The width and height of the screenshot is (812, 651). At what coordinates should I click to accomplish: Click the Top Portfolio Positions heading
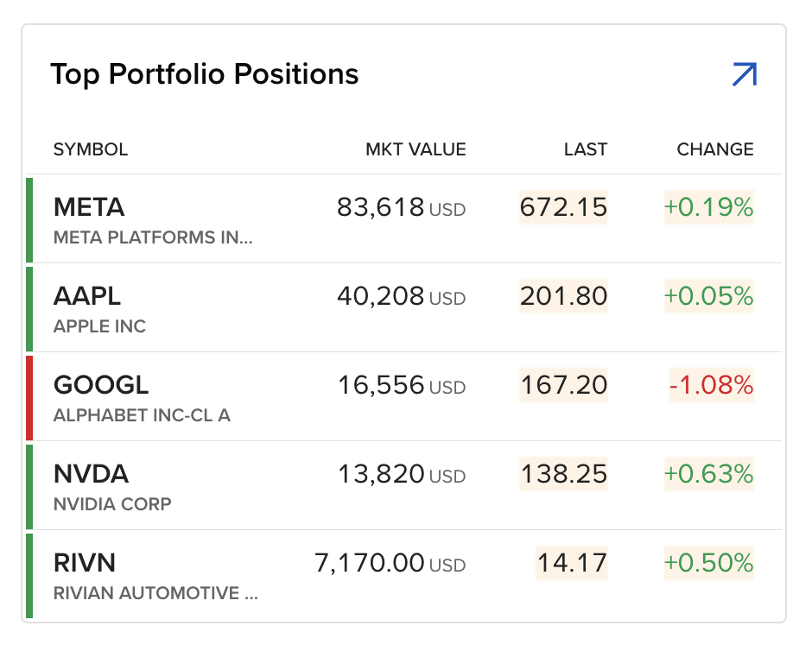(205, 74)
